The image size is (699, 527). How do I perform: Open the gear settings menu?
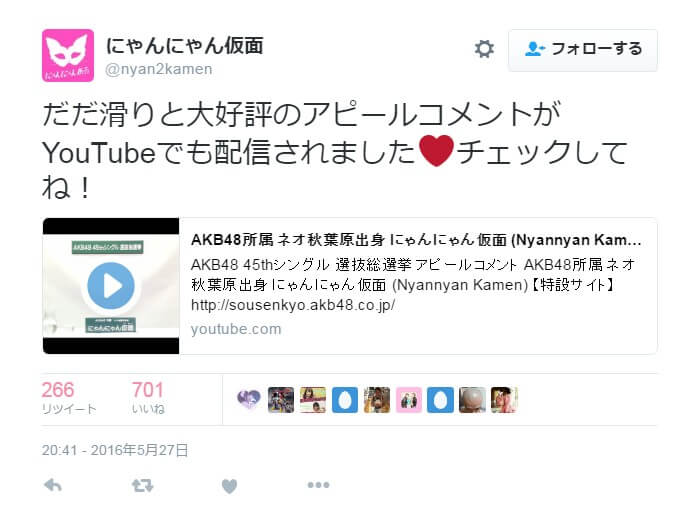point(484,49)
